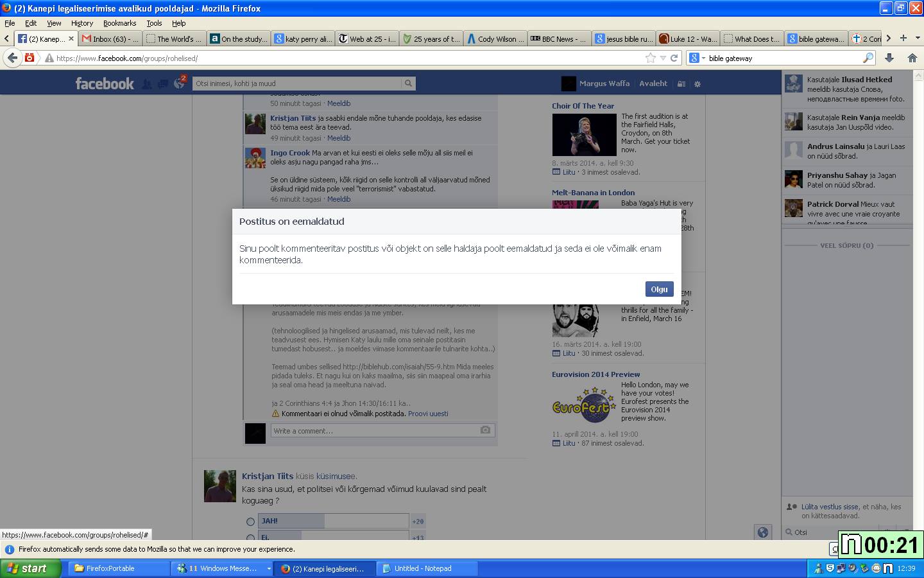The image size is (924, 578).
Task: Bookmark this page with the star icon
Action: click(x=651, y=58)
